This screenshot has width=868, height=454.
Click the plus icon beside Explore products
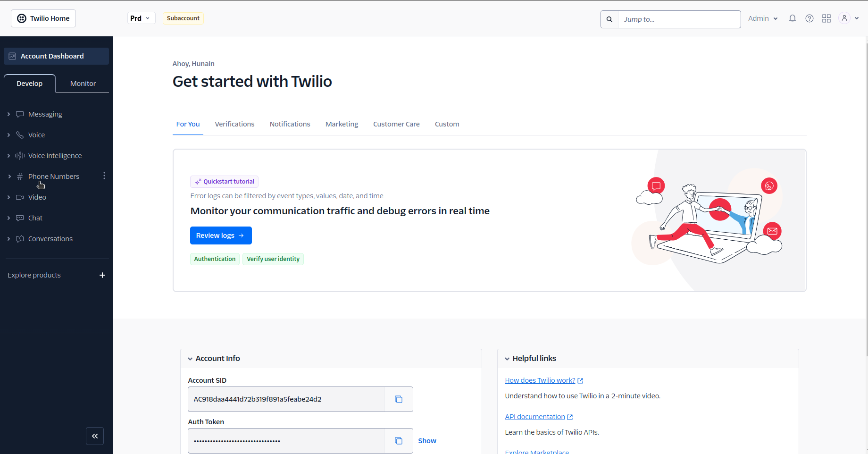coord(102,275)
